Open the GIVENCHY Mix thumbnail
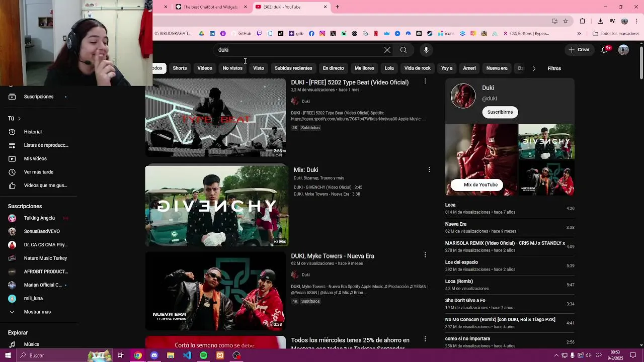 coord(216,206)
